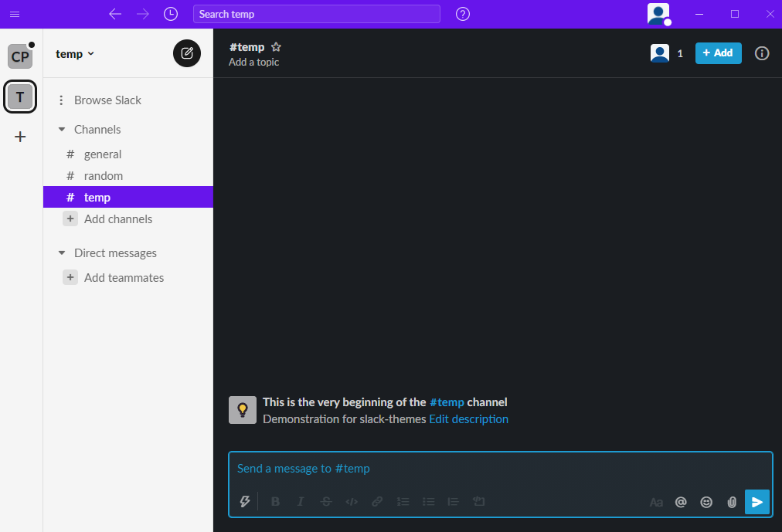Switch to the CP workspace
This screenshot has height=532, width=782.
click(20, 56)
